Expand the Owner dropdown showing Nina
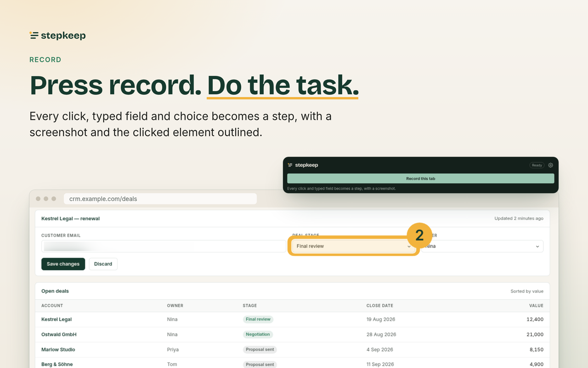 pos(482,246)
